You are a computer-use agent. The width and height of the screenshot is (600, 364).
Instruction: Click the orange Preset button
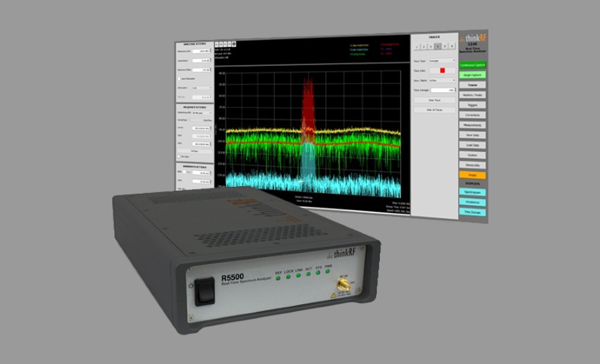[x=473, y=175]
